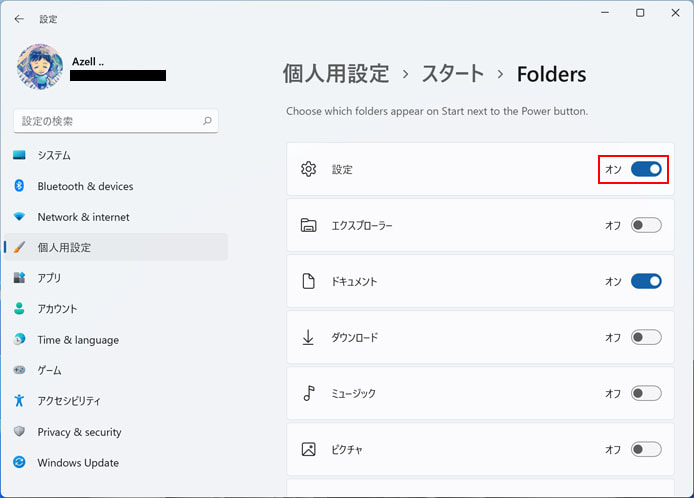Disable the ドキュメント toggle
The image size is (694, 498).
pos(646,281)
